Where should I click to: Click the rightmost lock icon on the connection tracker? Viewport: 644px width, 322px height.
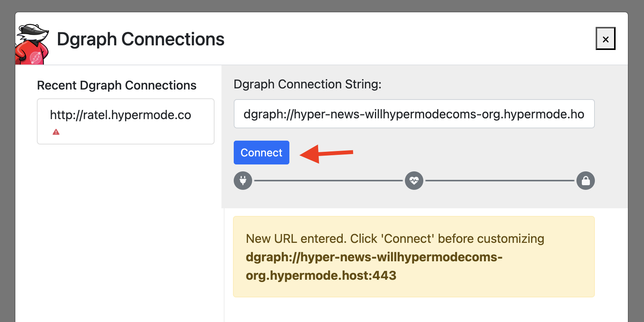(x=585, y=181)
